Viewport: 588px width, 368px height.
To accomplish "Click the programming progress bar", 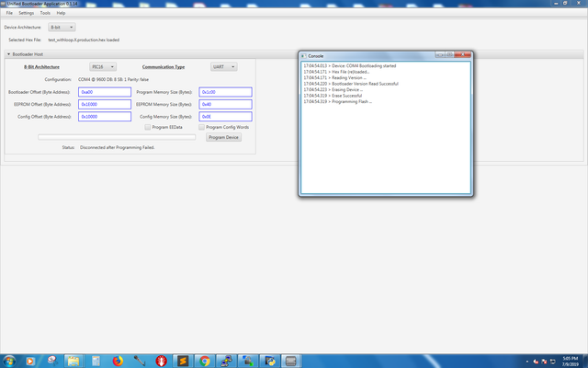I will (117, 137).
